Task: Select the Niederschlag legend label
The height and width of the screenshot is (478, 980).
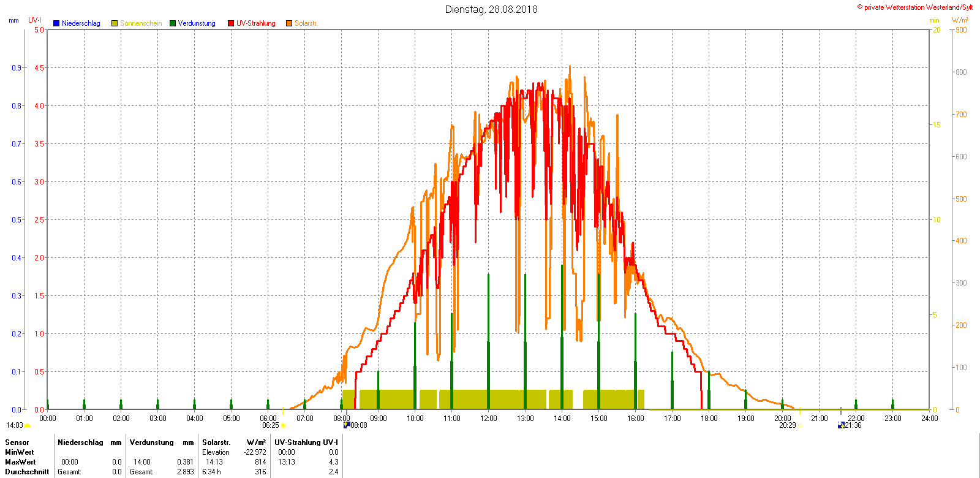Action: [81, 23]
